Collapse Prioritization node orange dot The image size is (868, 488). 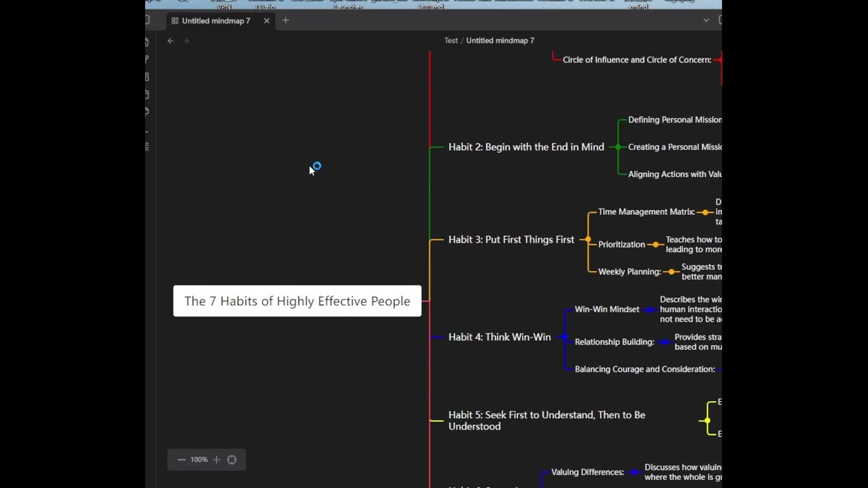click(656, 245)
